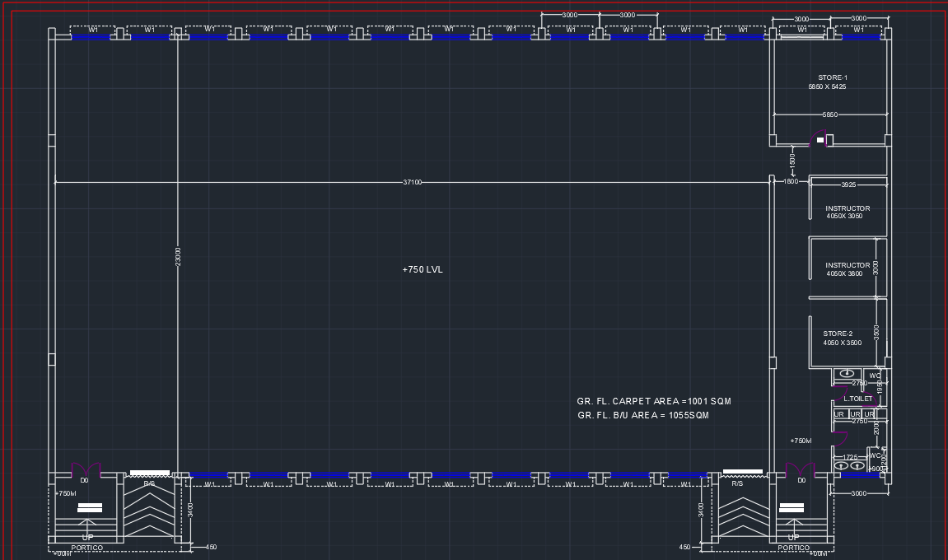Pick the 1850 dimension text near upper WC
Image resolution: width=948 pixels, height=560 pixels.
tap(880, 386)
